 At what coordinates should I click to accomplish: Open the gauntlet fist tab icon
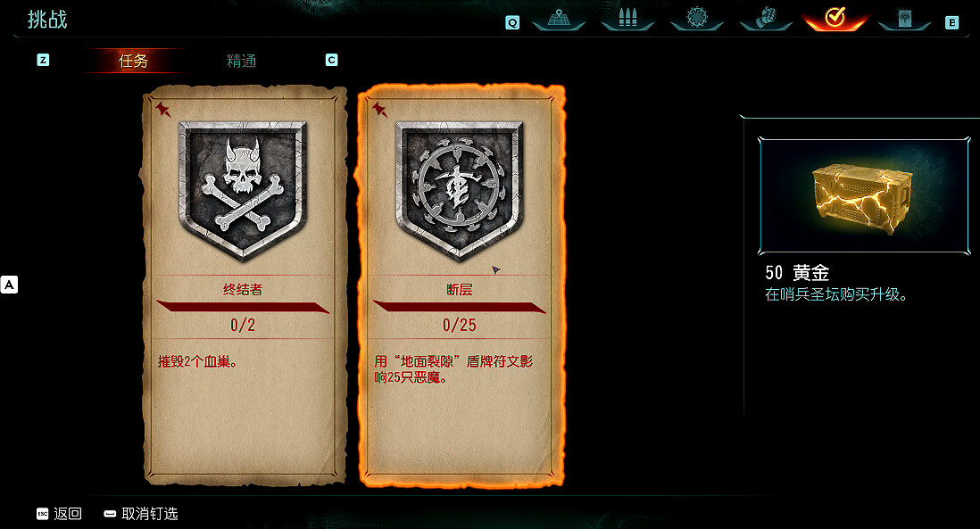[765, 18]
